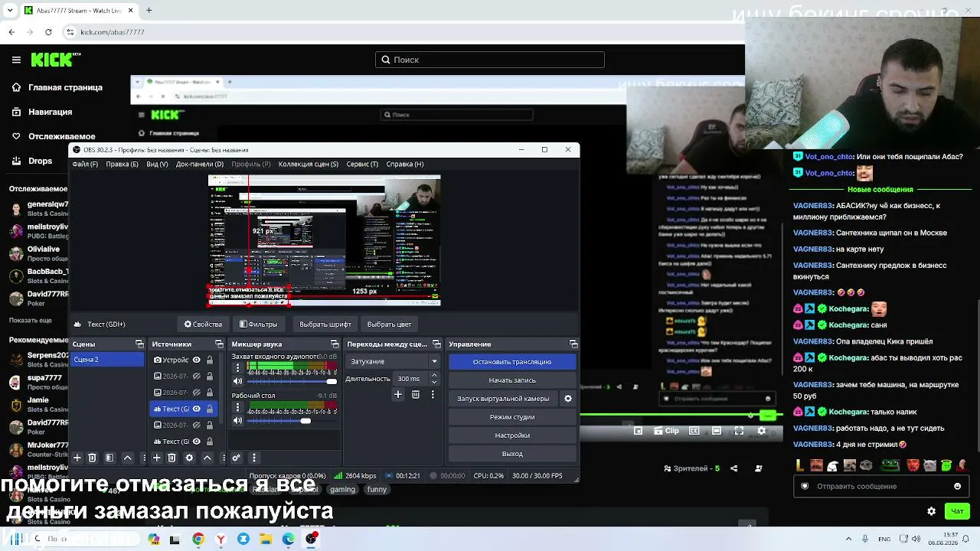Move the scene up in OBS
Screen dimensions: 980x551
tap(128, 458)
